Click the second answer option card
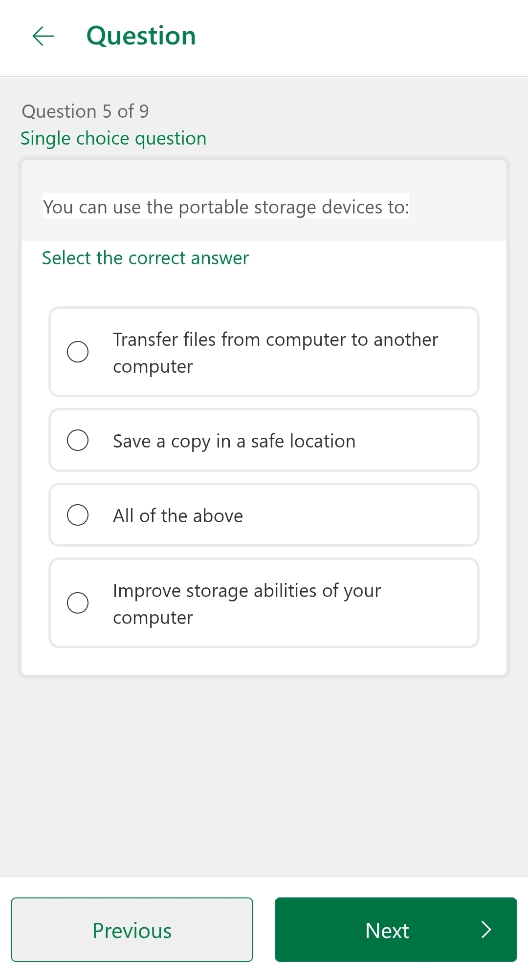Image resolution: width=528 pixels, height=980 pixels. point(264,440)
